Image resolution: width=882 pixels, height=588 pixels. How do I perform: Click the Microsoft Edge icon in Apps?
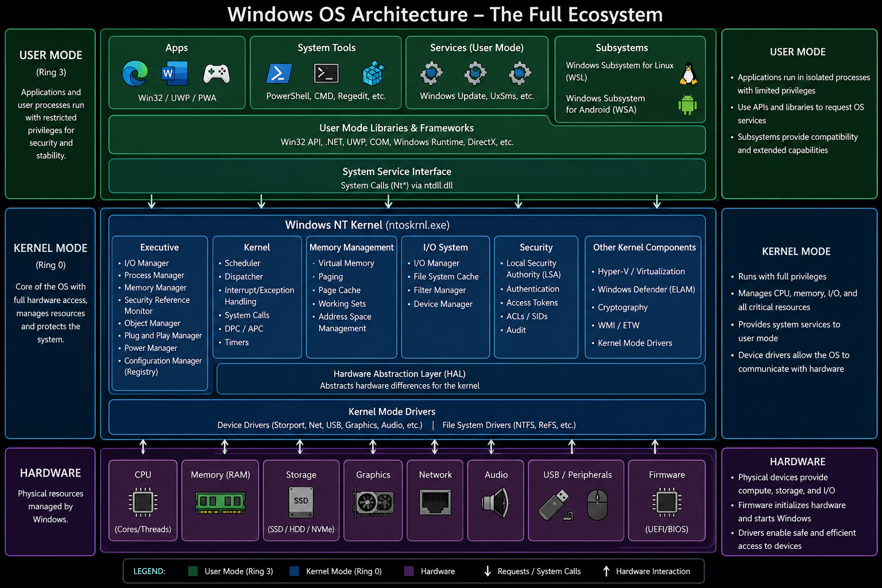point(136,73)
